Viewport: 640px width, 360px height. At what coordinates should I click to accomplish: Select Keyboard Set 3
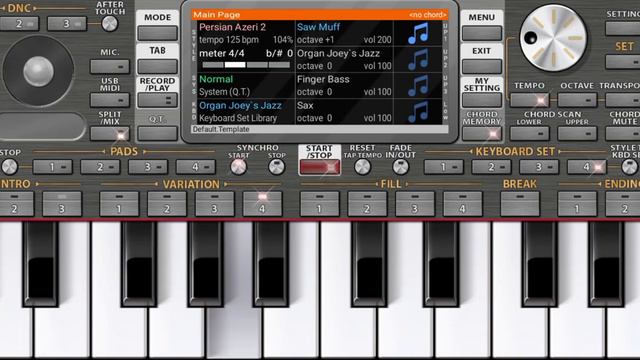coord(539,167)
